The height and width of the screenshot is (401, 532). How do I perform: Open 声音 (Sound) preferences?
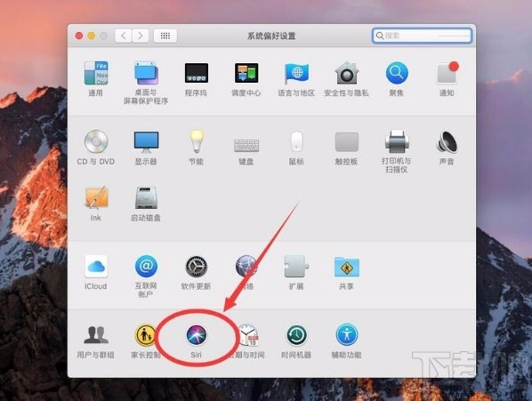(447, 141)
